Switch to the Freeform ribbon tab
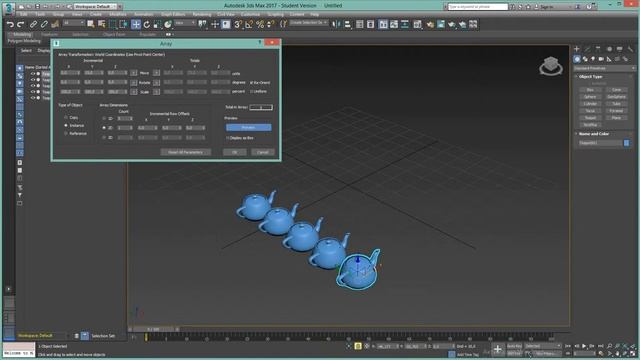Image resolution: width=640 pixels, height=360 pixels. tap(49, 35)
